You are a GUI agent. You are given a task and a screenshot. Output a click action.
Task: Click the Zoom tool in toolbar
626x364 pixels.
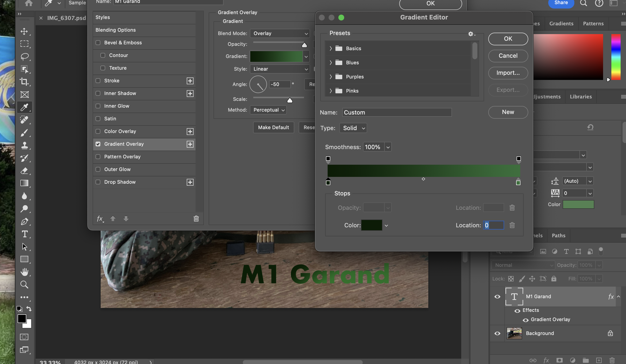pos(24,285)
